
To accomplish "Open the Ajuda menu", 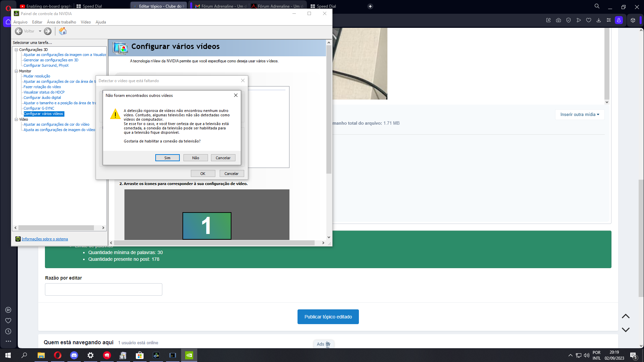I will 101,22.
